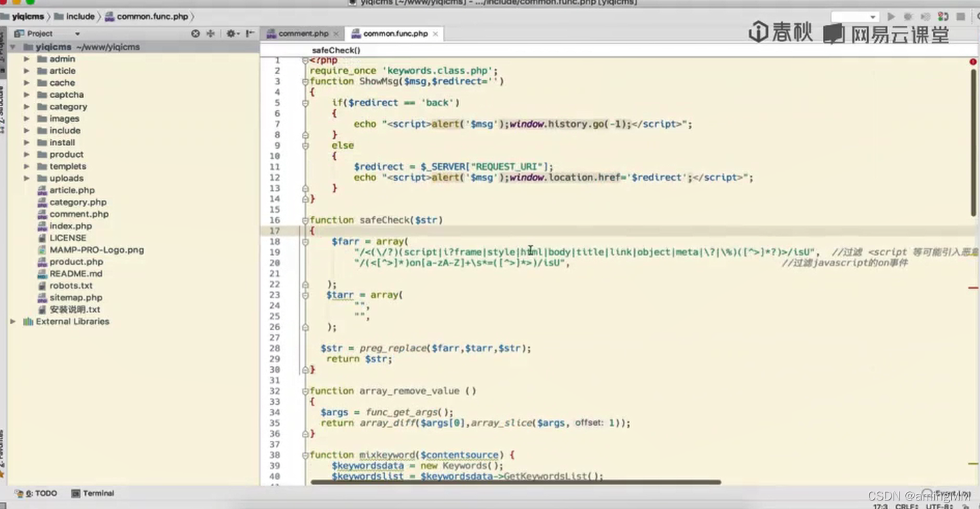Select 安装说明.txt file
The image size is (980, 509).
[75, 309]
